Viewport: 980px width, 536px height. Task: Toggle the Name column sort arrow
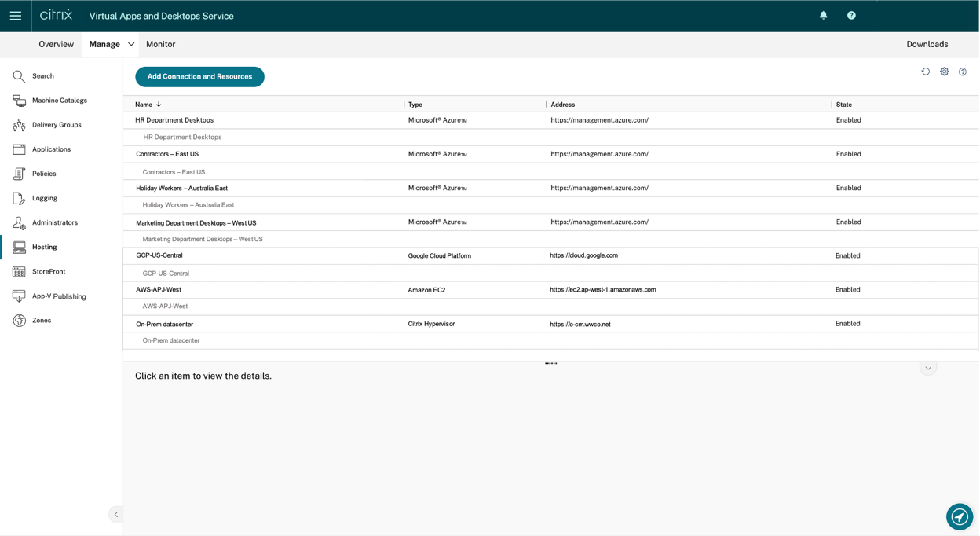click(157, 104)
